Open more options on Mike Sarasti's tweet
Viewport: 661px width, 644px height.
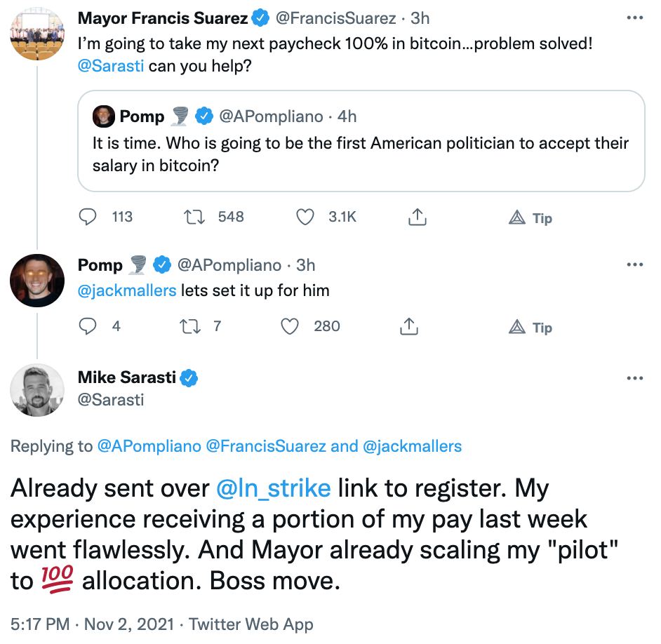(635, 378)
